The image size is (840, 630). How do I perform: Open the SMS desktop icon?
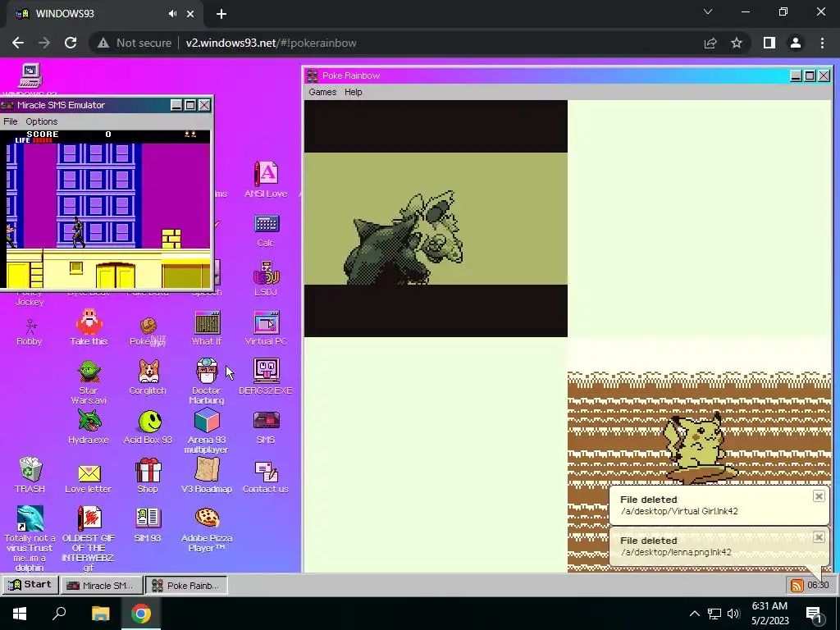point(266,427)
